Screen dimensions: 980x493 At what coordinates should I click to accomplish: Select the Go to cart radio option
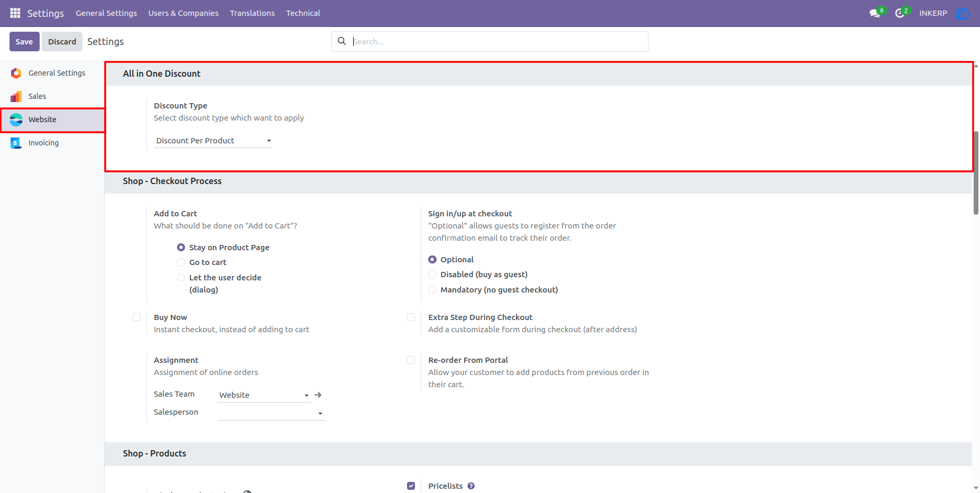click(181, 262)
